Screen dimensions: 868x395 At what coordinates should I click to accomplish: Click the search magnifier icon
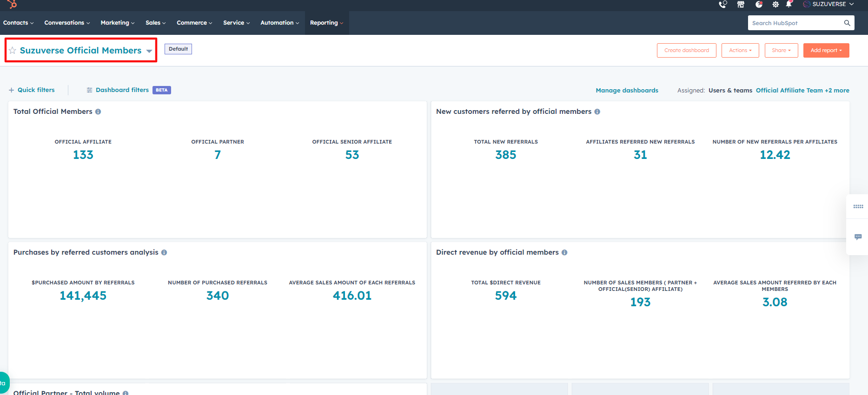tap(847, 23)
